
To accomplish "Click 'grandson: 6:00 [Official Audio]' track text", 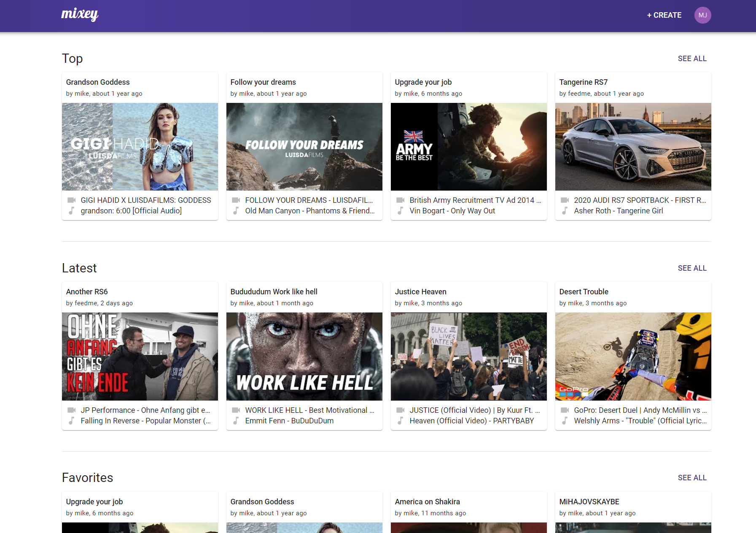I will [131, 211].
